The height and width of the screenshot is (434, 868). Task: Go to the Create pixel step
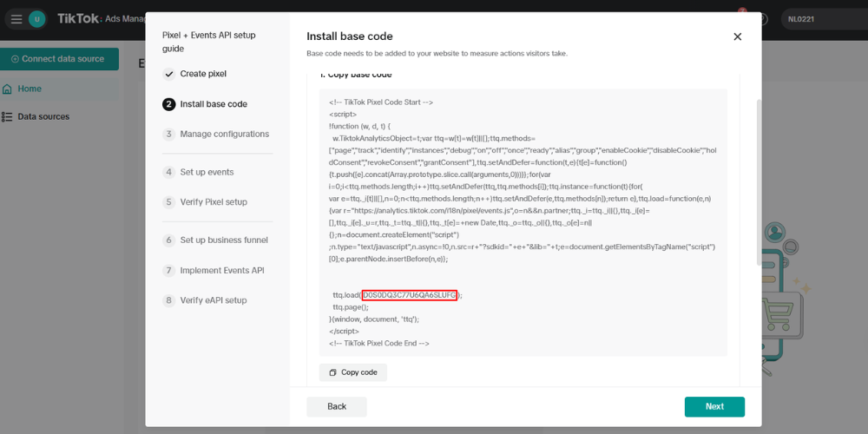[x=203, y=74]
